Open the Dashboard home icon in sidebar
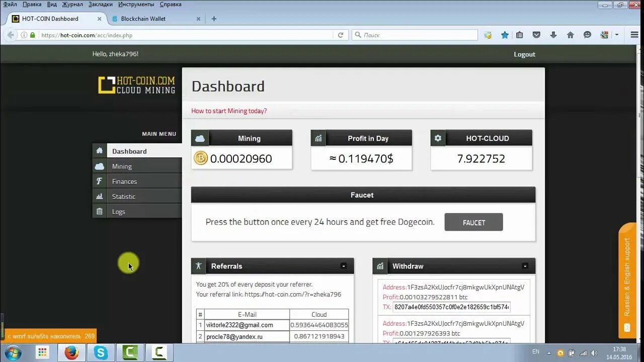 tap(100, 151)
